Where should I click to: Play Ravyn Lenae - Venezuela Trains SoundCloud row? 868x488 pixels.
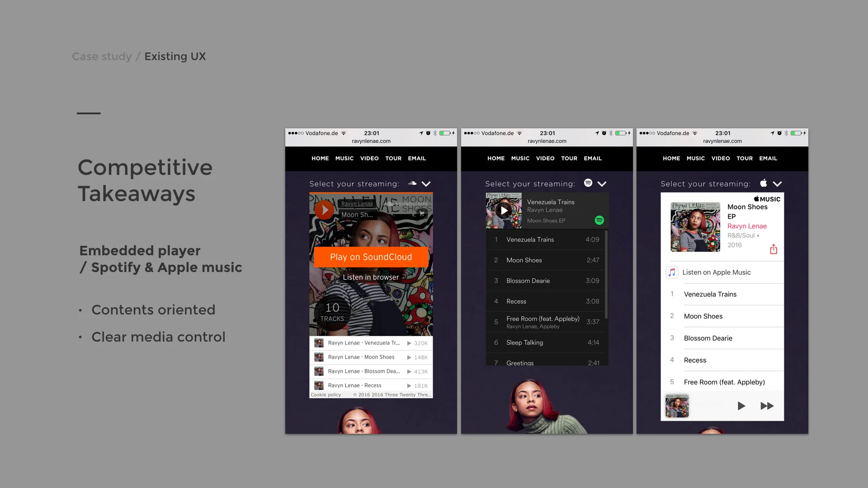tap(371, 343)
